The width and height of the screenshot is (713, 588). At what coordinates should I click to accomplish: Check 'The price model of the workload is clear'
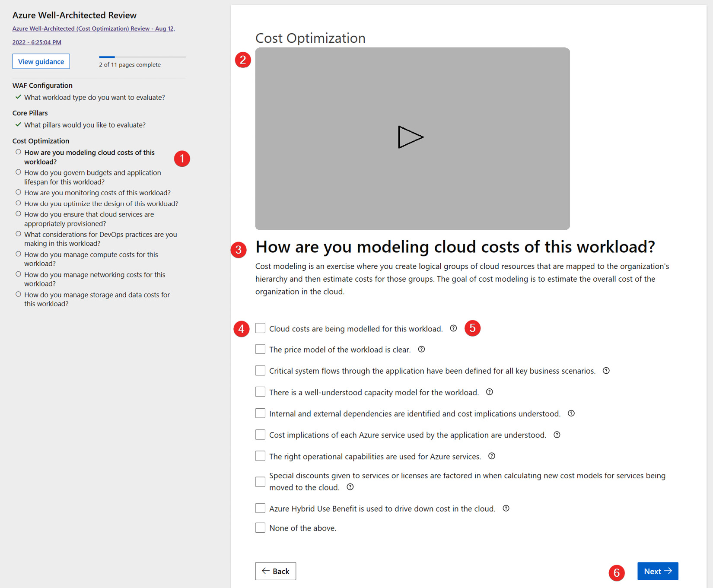pos(260,349)
